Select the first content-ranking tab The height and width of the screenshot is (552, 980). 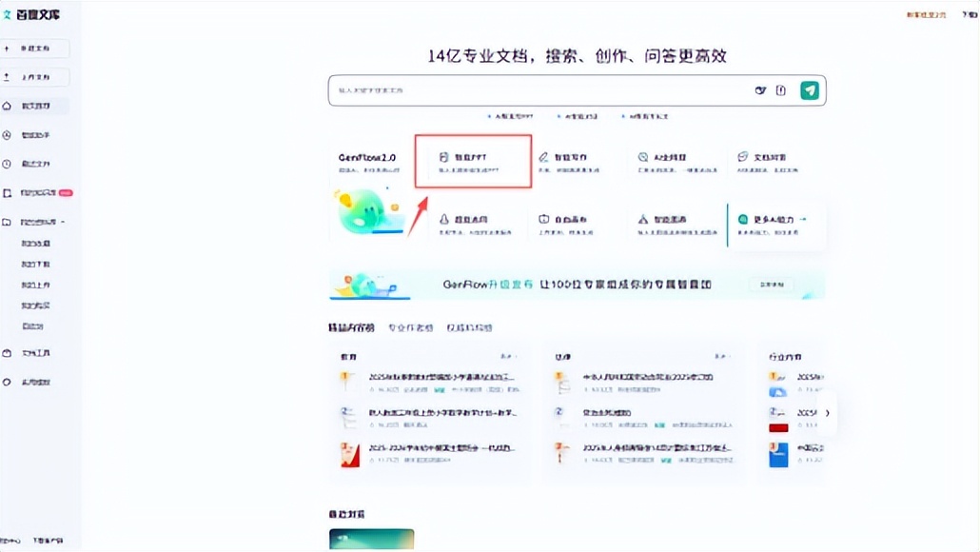351,327
